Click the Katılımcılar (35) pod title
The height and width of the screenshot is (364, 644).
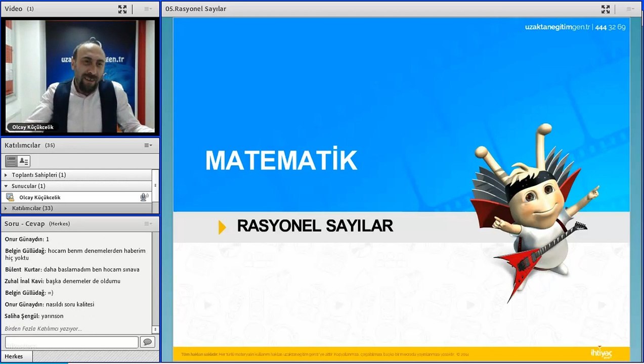[x=29, y=145]
